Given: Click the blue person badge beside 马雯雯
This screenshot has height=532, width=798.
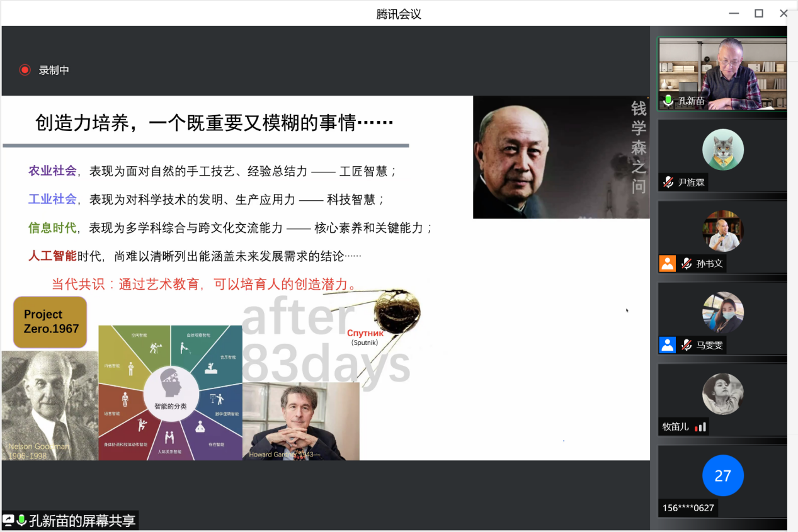Looking at the screenshot, I should (x=668, y=344).
